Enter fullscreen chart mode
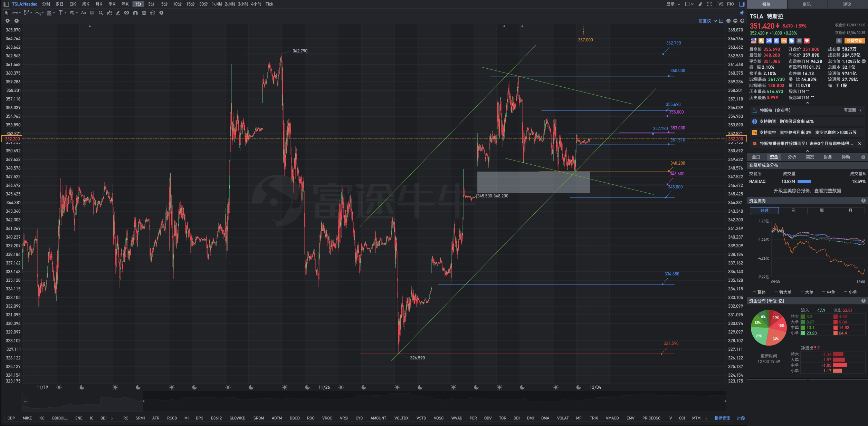The image size is (868, 426). coord(709,4)
